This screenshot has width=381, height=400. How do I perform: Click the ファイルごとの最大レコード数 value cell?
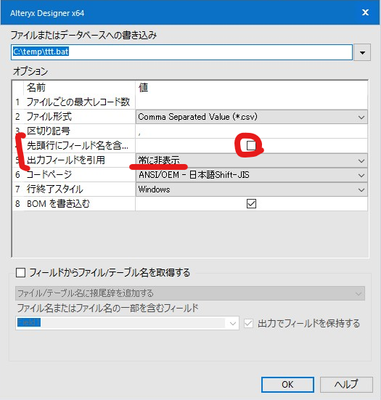coord(252,102)
